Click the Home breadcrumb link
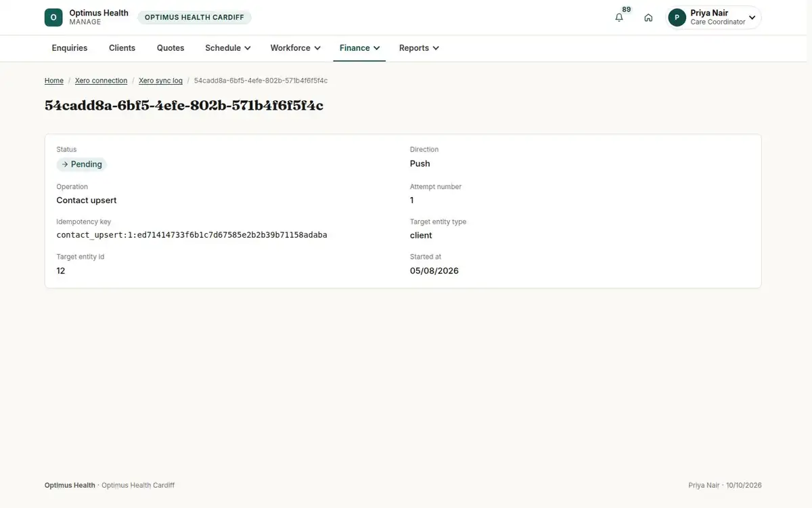This screenshot has height=508, width=812. [54, 81]
